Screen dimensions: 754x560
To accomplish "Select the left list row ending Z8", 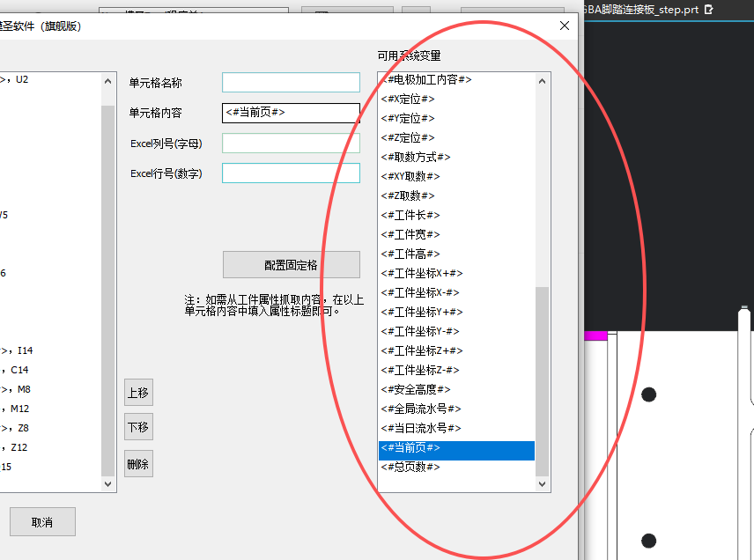I will pos(50,428).
